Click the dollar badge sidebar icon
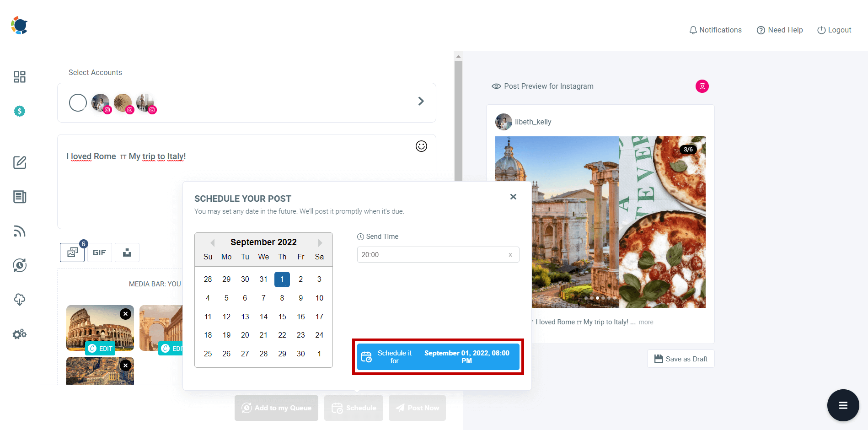Screen dimensions: 868x430 coord(19,111)
